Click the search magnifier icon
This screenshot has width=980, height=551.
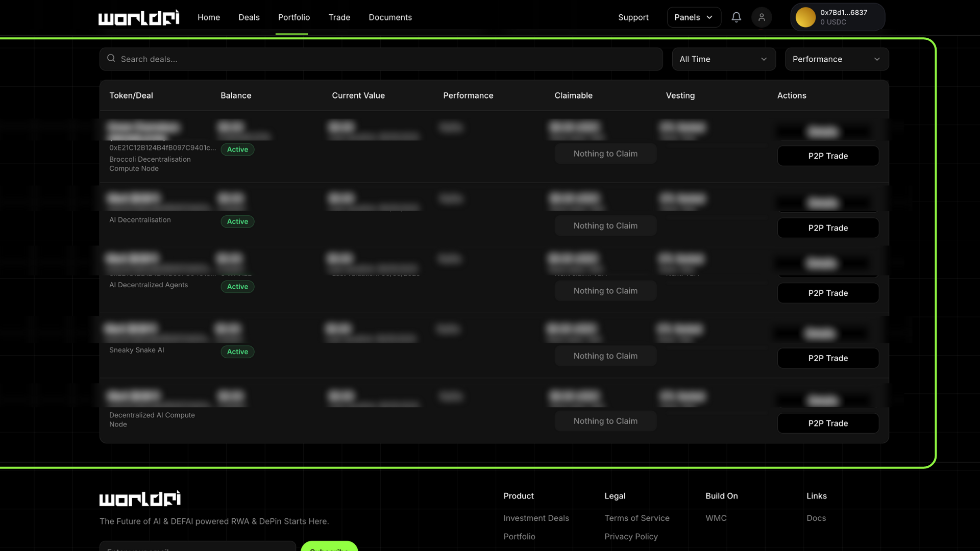click(x=111, y=59)
